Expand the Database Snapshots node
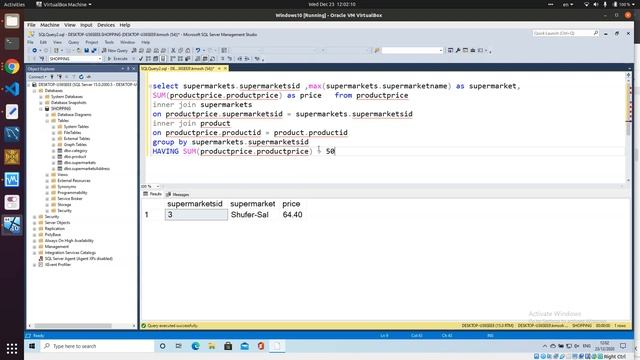Viewport: 640px width, 360px height. coord(41,103)
